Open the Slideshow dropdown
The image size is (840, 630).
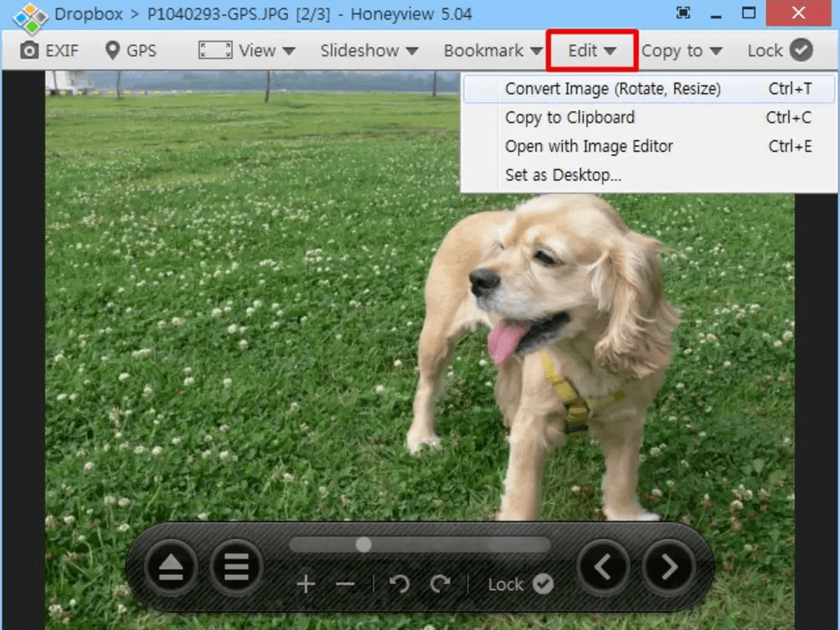point(369,51)
